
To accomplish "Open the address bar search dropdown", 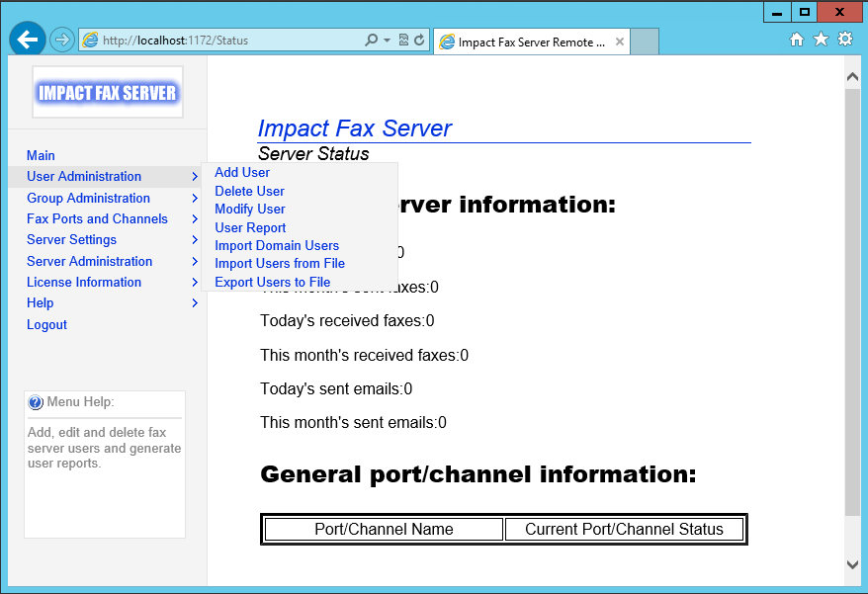I will click(x=384, y=39).
